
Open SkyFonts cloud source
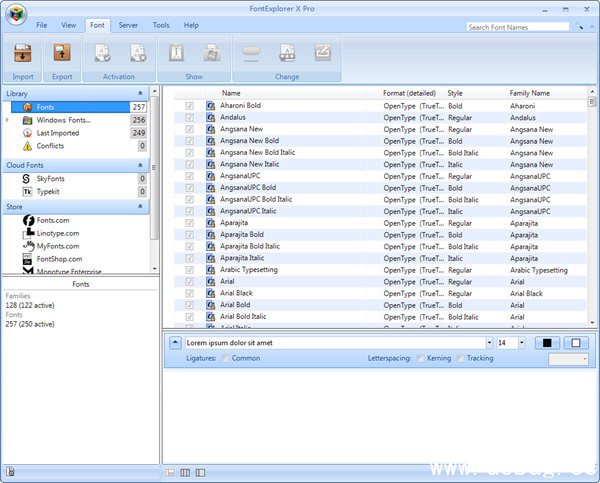[x=50, y=179]
